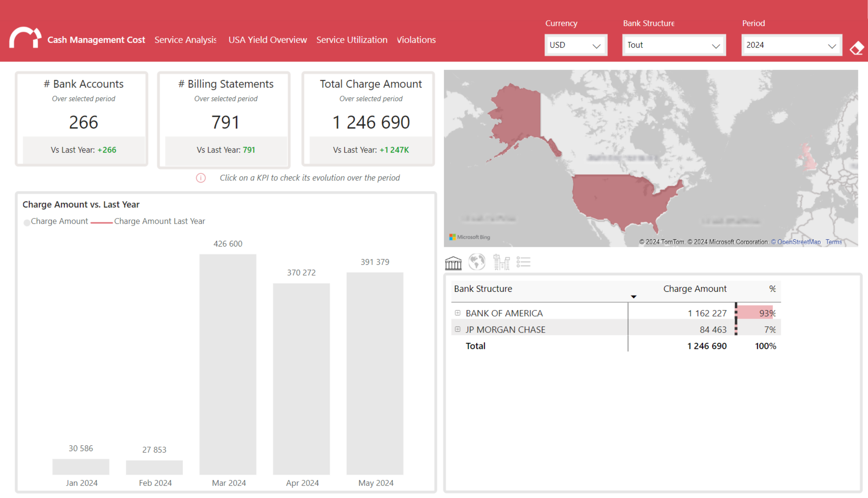Click the info icon near KPI hint
The height and width of the screenshot is (498, 868).
point(201,178)
